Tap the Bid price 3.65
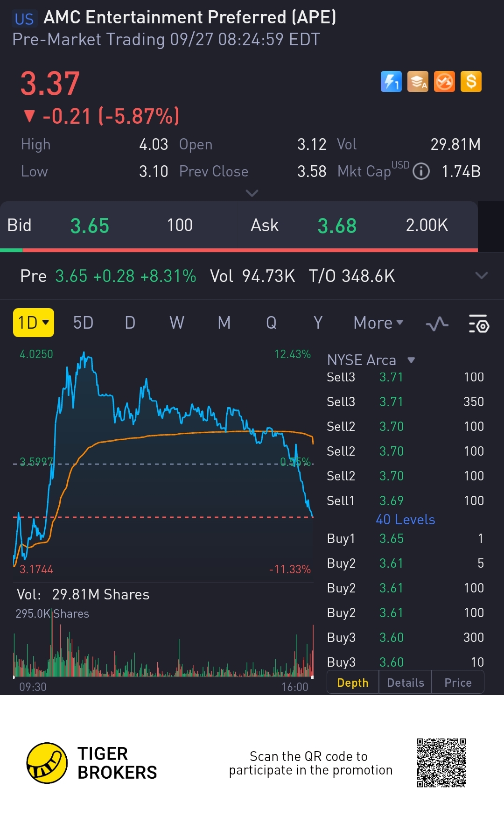Image resolution: width=504 pixels, height=831 pixels. click(x=90, y=226)
